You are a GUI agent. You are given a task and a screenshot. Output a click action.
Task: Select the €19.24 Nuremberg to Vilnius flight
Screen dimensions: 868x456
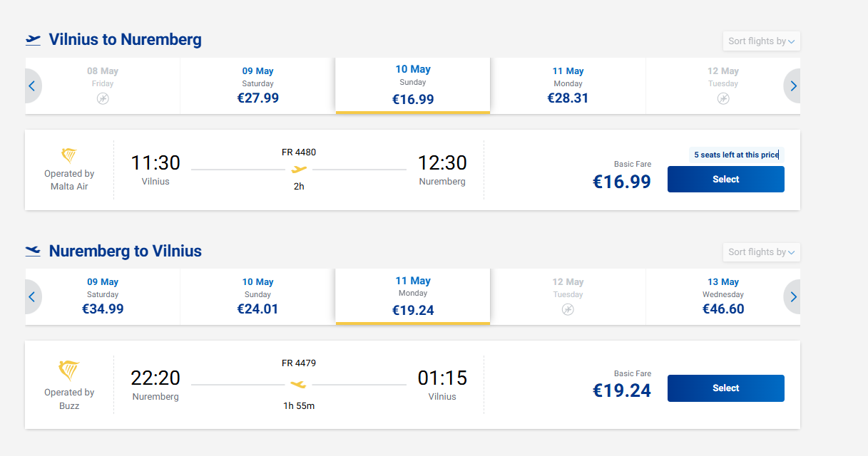pos(725,388)
